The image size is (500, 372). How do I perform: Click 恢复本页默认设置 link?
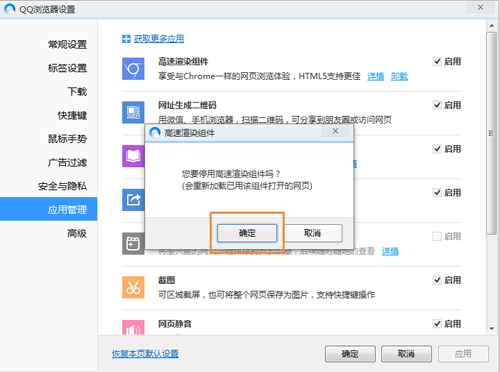pos(145,354)
